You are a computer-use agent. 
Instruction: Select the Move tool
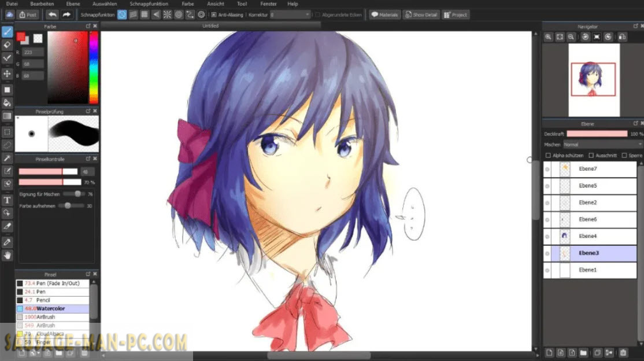(7, 73)
